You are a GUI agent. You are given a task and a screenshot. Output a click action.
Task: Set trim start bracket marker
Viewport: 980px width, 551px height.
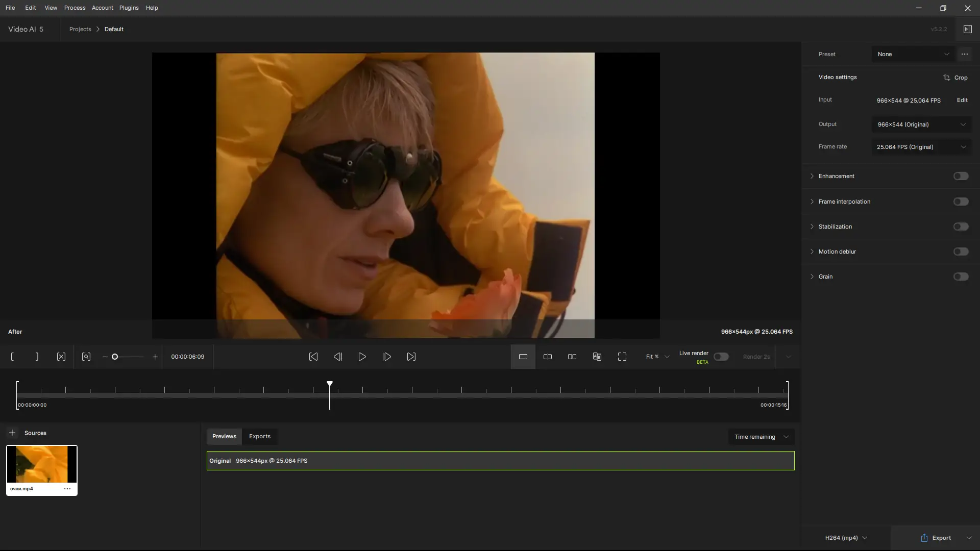click(12, 357)
